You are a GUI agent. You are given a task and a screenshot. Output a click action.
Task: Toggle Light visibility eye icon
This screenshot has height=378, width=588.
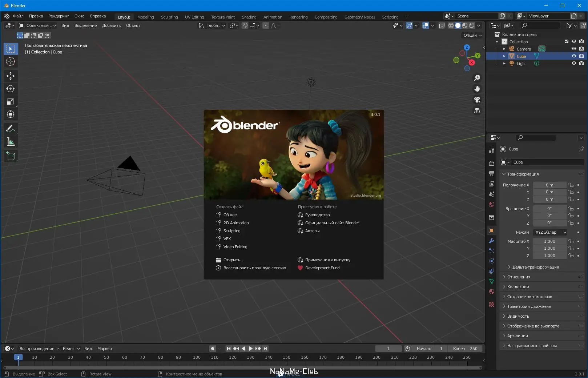pyautogui.click(x=574, y=63)
